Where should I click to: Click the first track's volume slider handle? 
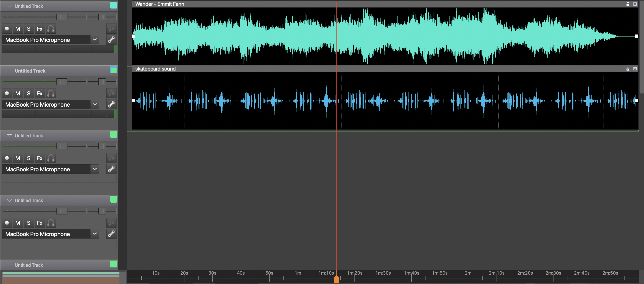click(62, 17)
